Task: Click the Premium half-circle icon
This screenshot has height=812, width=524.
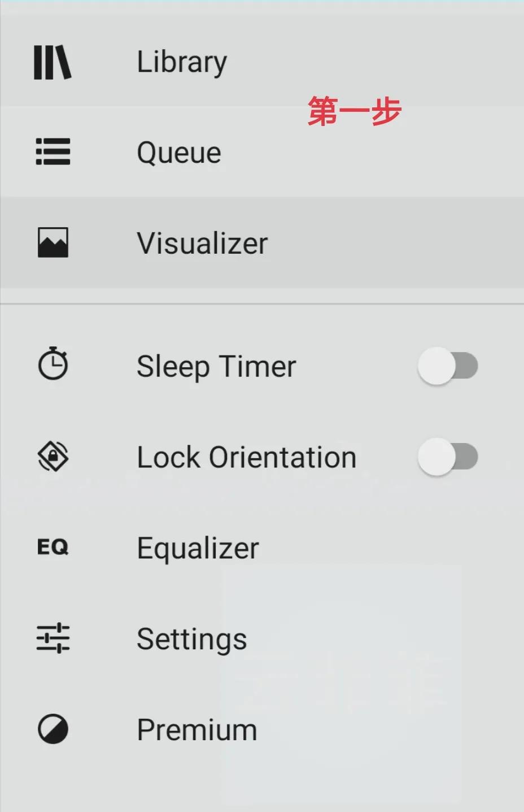Action: 53,729
